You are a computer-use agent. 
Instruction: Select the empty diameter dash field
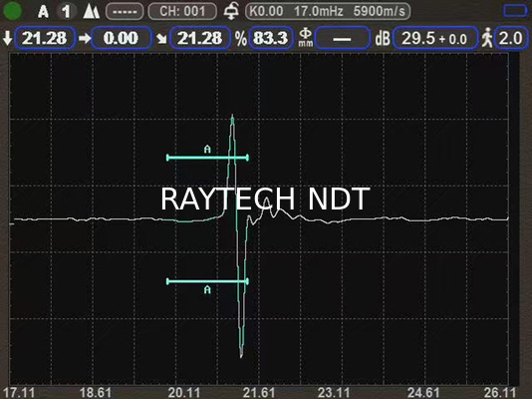click(x=343, y=38)
